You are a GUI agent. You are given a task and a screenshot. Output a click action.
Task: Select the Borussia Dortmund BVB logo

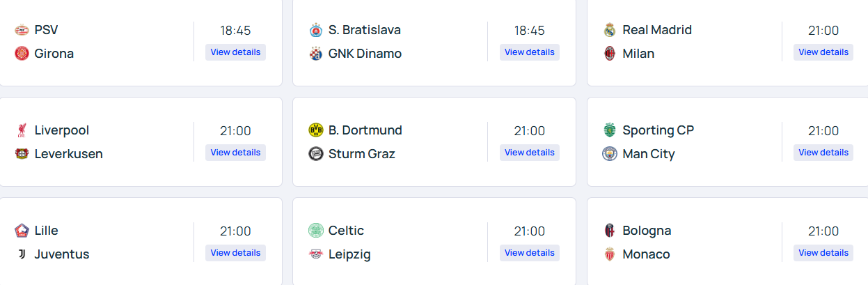point(316,130)
